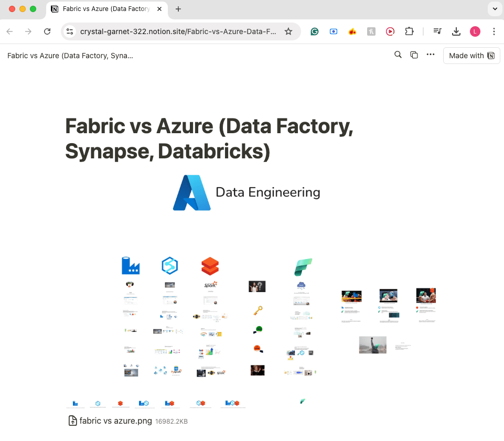Click the browser back arrow
The height and width of the screenshot is (441, 504).
[x=9, y=31]
